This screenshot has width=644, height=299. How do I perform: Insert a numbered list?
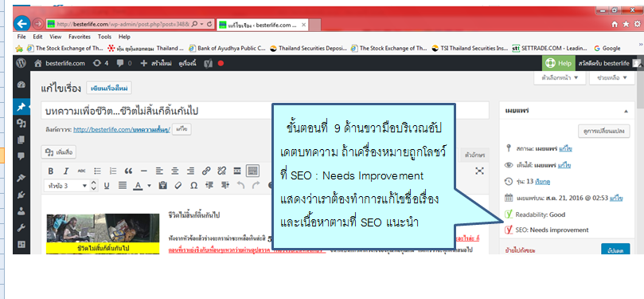point(113,171)
